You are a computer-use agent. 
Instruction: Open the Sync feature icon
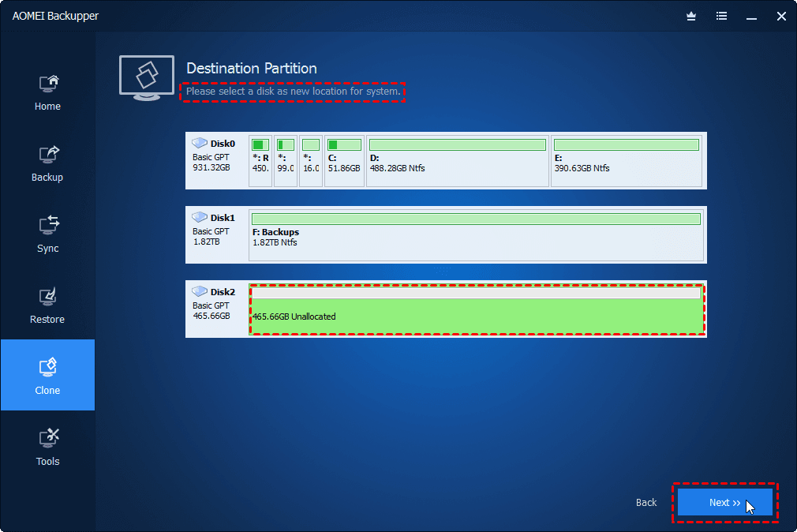click(47, 227)
